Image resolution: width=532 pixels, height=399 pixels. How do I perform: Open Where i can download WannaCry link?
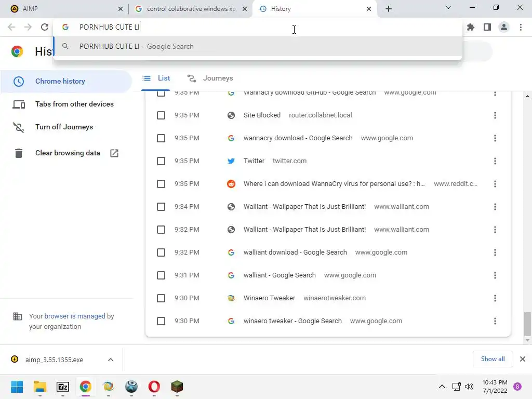334,184
